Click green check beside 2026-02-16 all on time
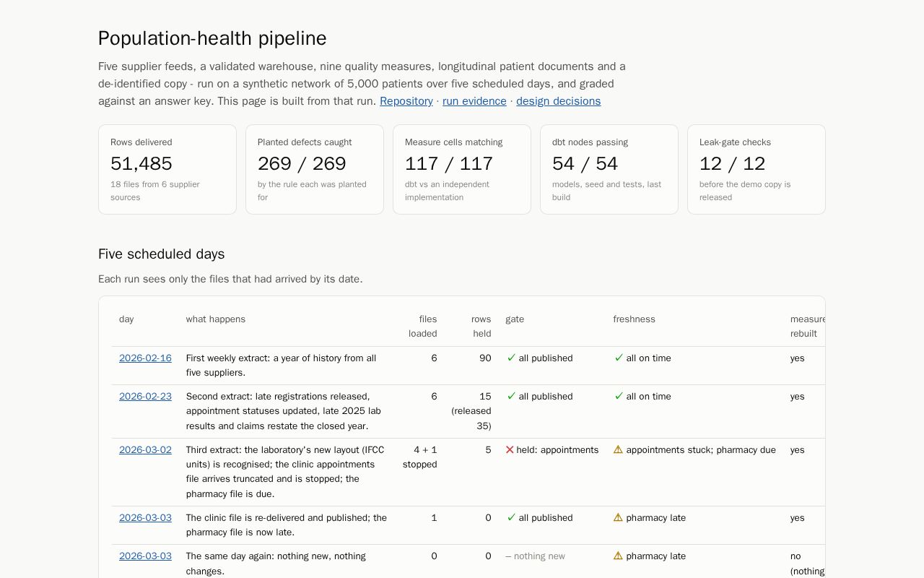Screen dimensions: 924x578 tap(619, 358)
